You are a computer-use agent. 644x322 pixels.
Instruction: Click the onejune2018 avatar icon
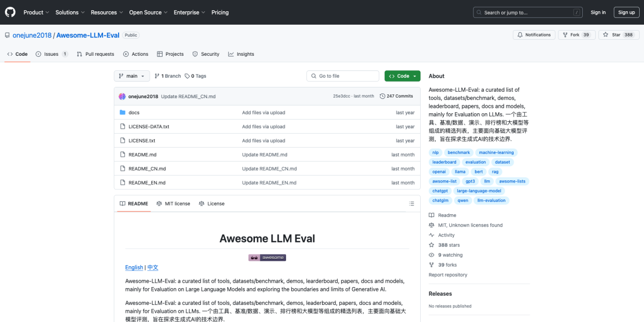click(x=122, y=96)
